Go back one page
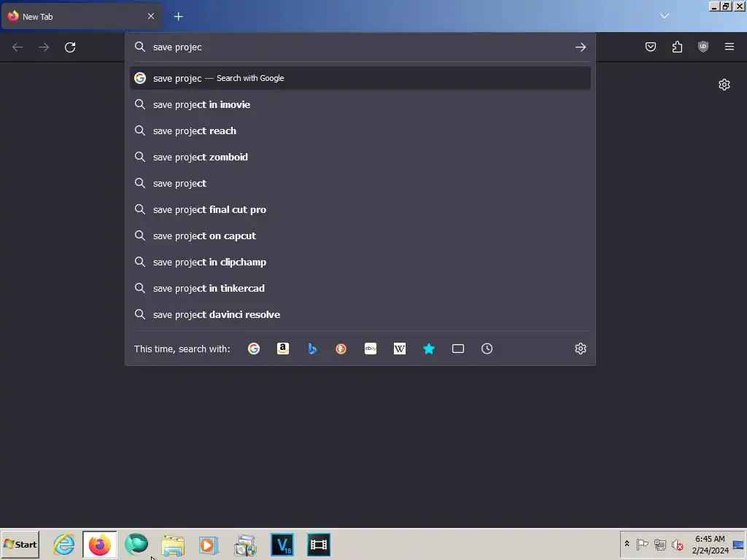This screenshot has width=747, height=560. coord(18,47)
